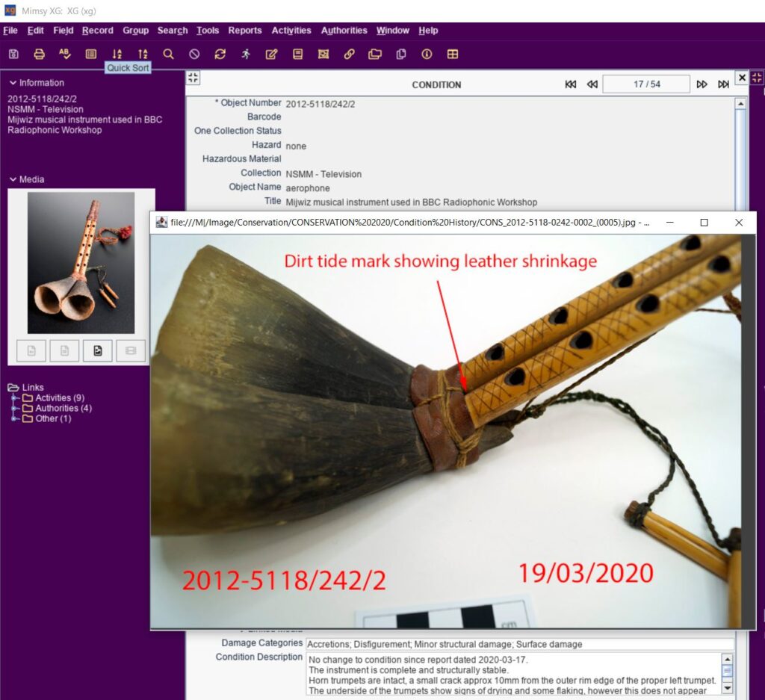Click the Hazard value 'none'

pos(296,146)
